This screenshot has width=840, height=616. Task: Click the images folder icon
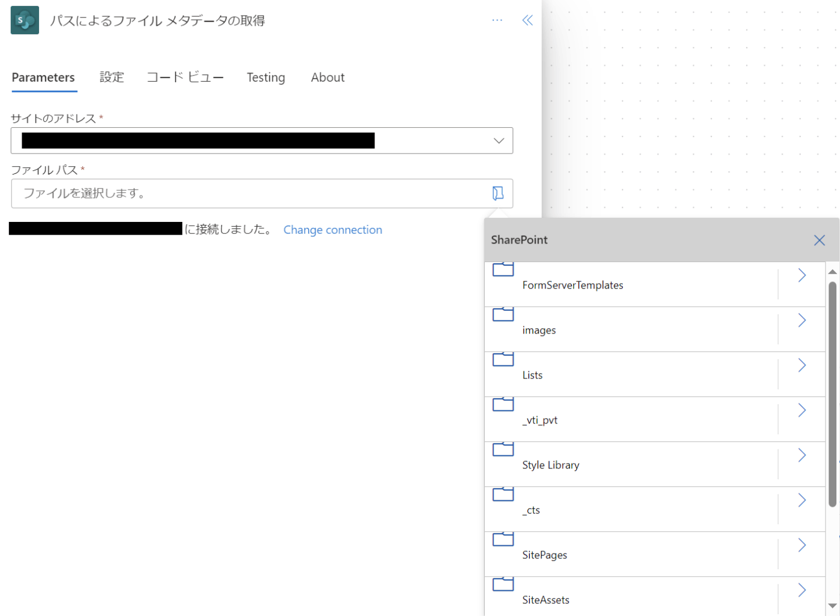[x=503, y=314]
